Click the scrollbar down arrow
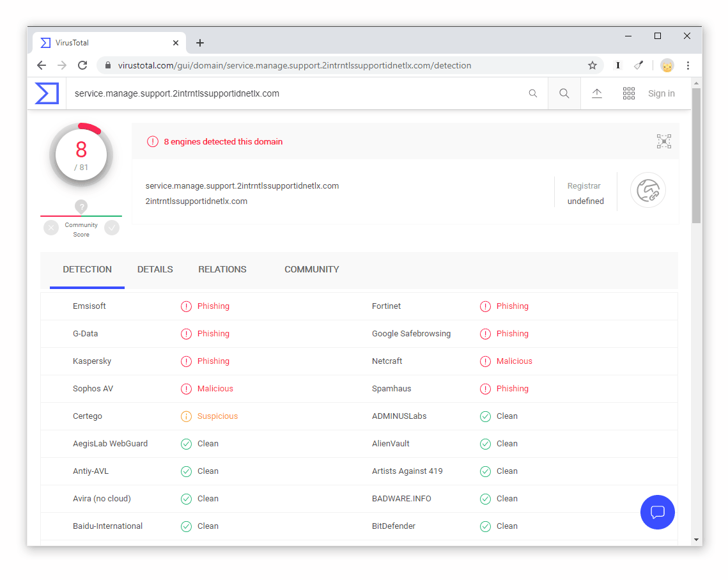The image size is (728, 580). point(696,540)
